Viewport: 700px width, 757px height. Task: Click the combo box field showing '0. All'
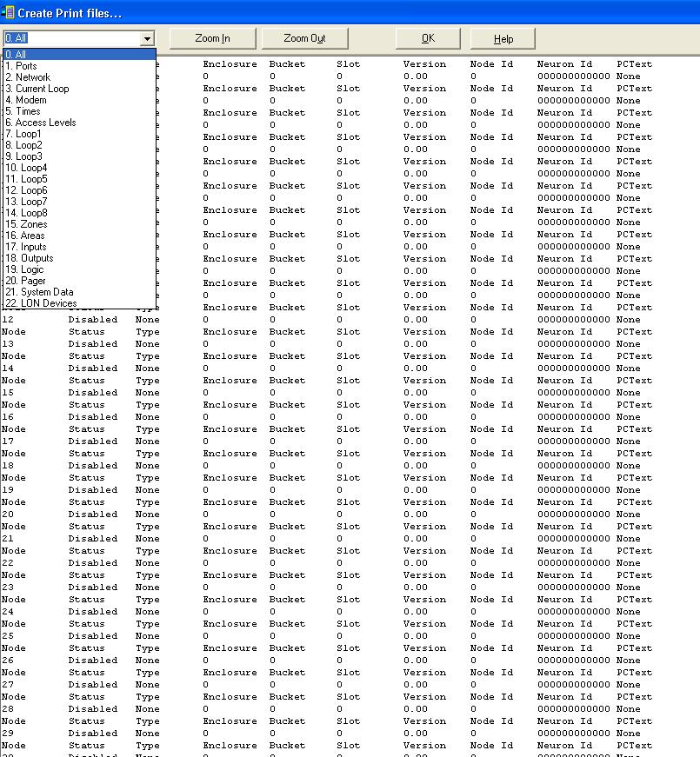tap(71, 38)
